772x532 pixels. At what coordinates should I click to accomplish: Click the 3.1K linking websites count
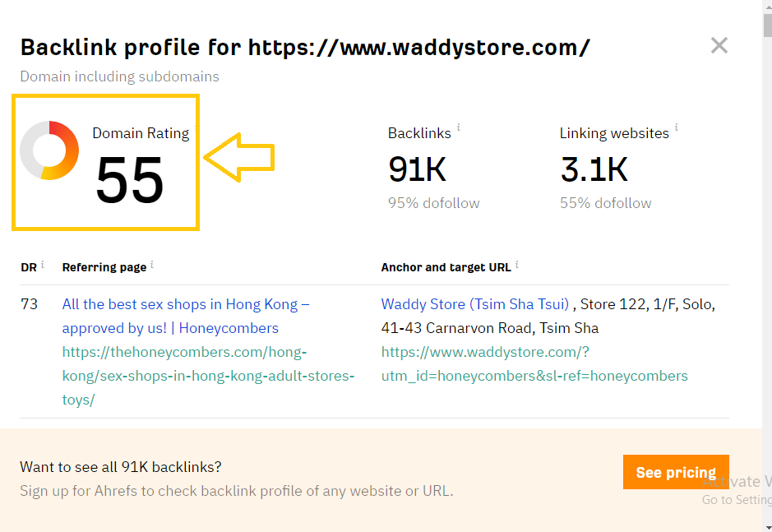tap(594, 169)
